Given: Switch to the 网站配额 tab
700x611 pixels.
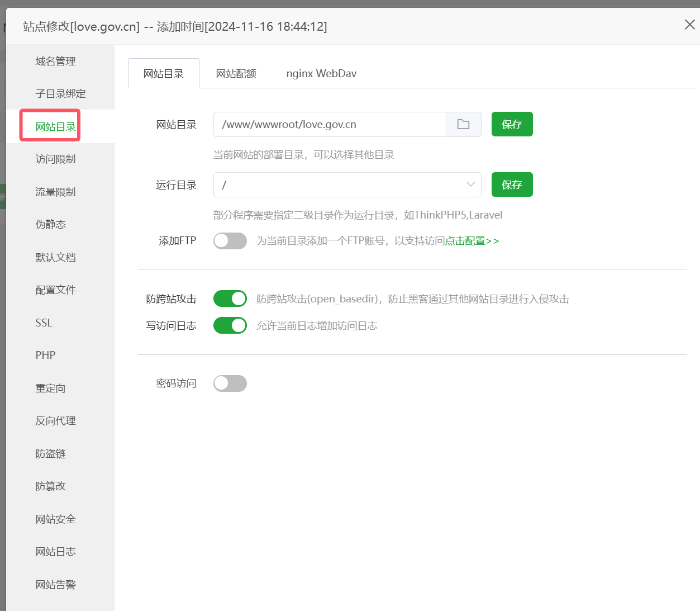Looking at the screenshot, I should [x=236, y=74].
